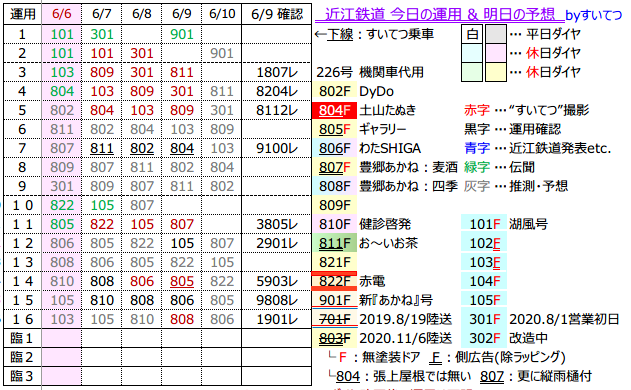The image size is (631, 390).
Task: Select the 901F 新あかね号 cell
Action: point(334,300)
